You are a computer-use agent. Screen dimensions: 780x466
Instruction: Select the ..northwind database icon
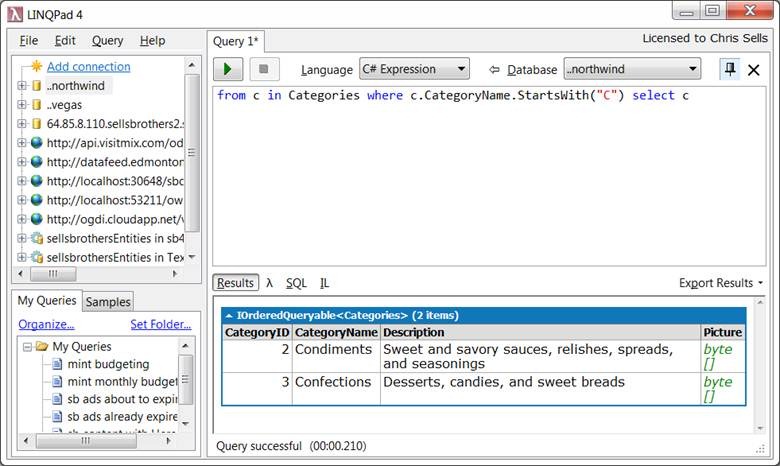36,86
